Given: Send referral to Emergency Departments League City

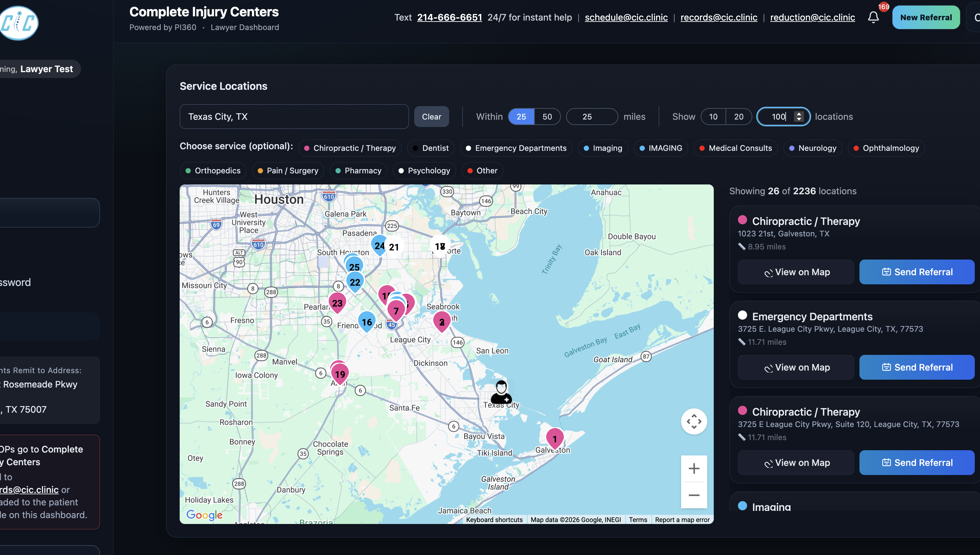Looking at the screenshot, I should coord(917,367).
